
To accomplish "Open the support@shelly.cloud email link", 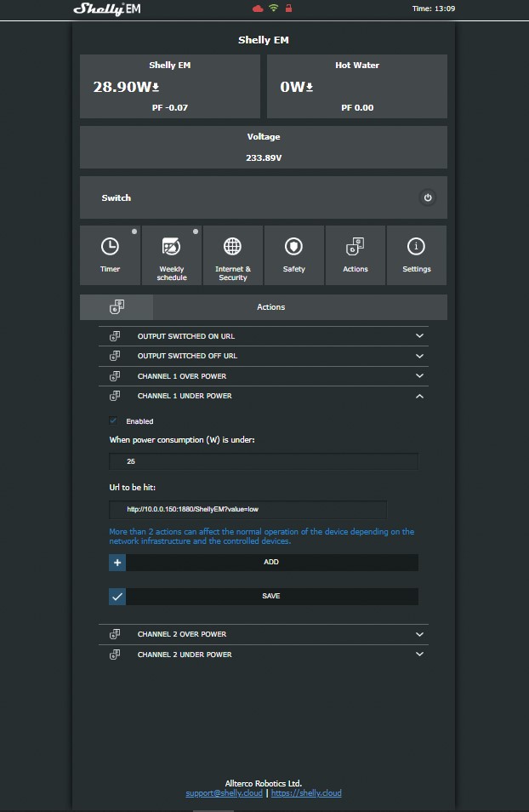I will 225,793.
